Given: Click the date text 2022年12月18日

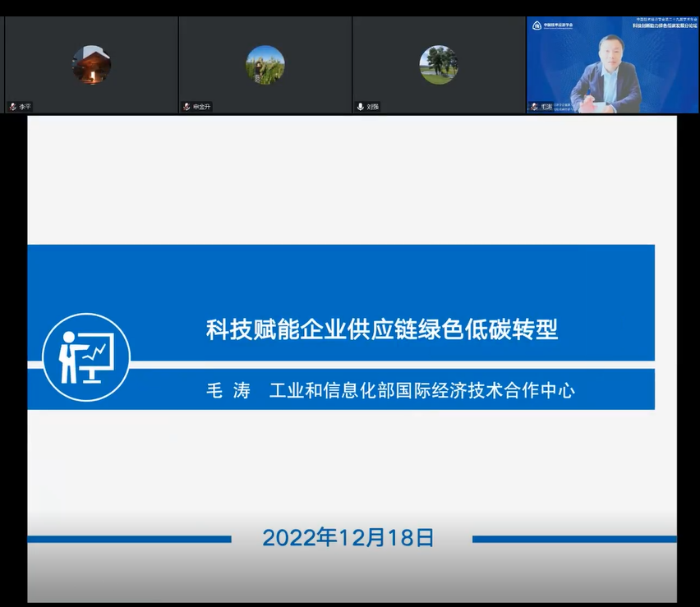Looking at the screenshot, I should pos(349,536).
